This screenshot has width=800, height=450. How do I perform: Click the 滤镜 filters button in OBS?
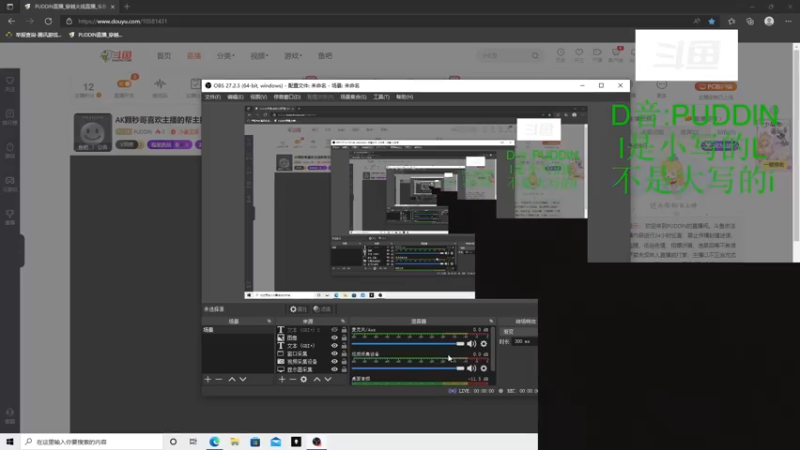point(322,309)
